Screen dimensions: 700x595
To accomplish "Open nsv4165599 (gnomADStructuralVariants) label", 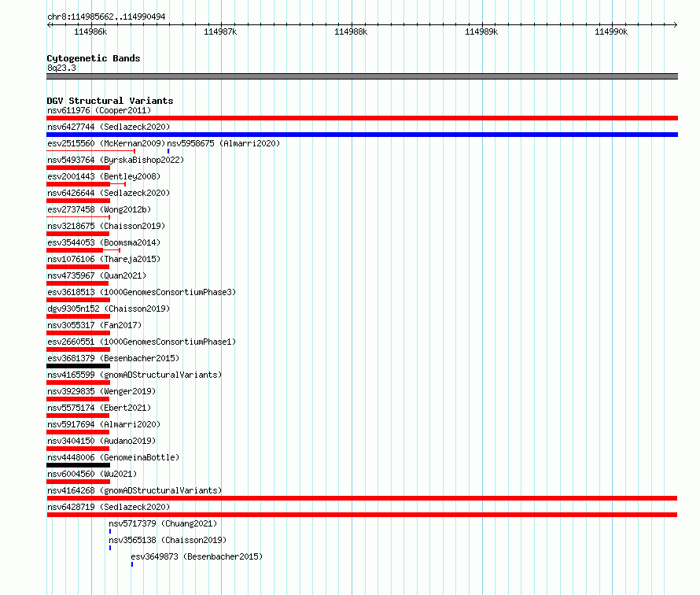I will tap(134, 375).
